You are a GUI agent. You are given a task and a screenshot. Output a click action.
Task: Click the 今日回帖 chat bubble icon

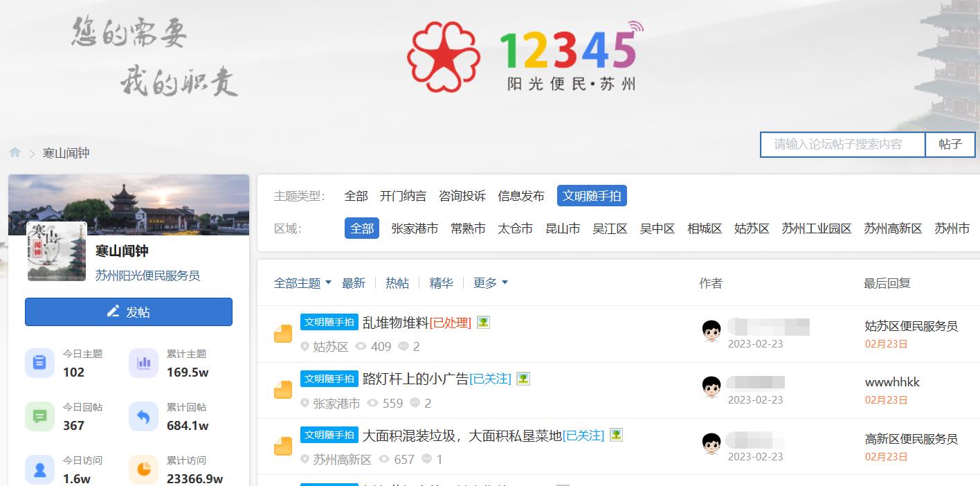tap(39, 416)
